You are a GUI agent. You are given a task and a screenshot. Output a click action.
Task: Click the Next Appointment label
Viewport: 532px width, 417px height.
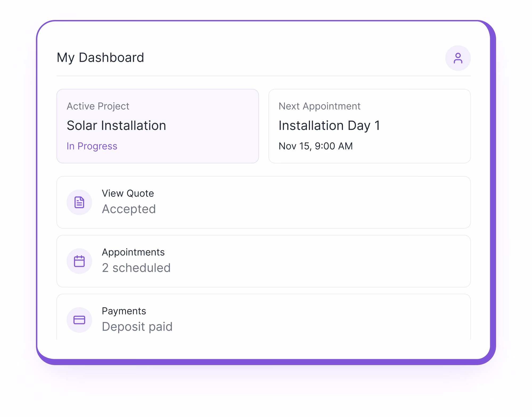click(320, 106)
